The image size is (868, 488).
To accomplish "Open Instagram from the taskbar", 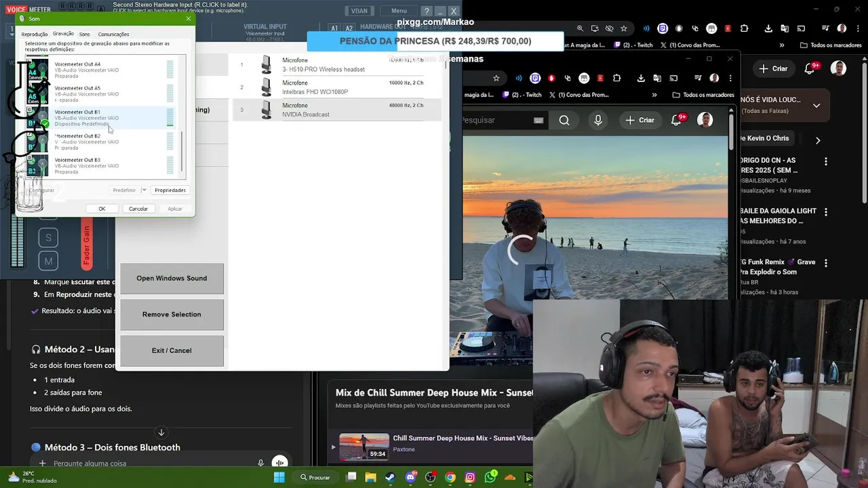I will tap(470, 477).
